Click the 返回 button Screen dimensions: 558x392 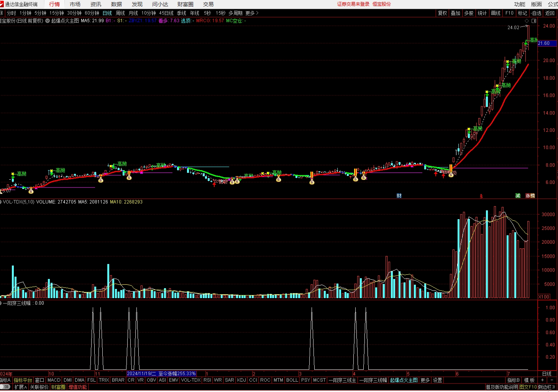pos(550,13)
